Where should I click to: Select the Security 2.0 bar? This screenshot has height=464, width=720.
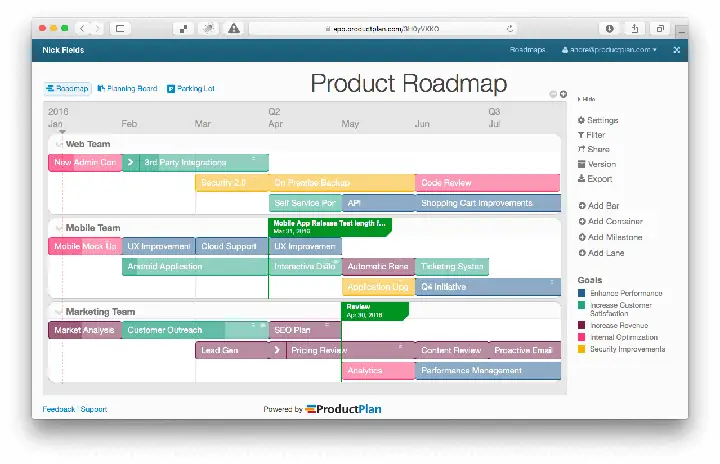tap(232, 183)
